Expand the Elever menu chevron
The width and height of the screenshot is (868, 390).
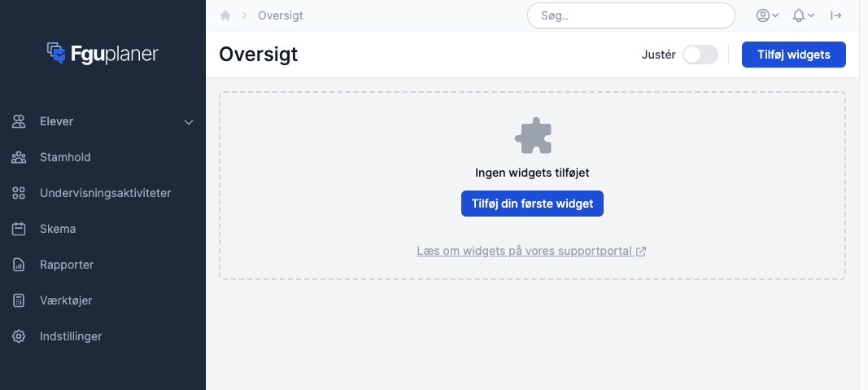(189, 122)
